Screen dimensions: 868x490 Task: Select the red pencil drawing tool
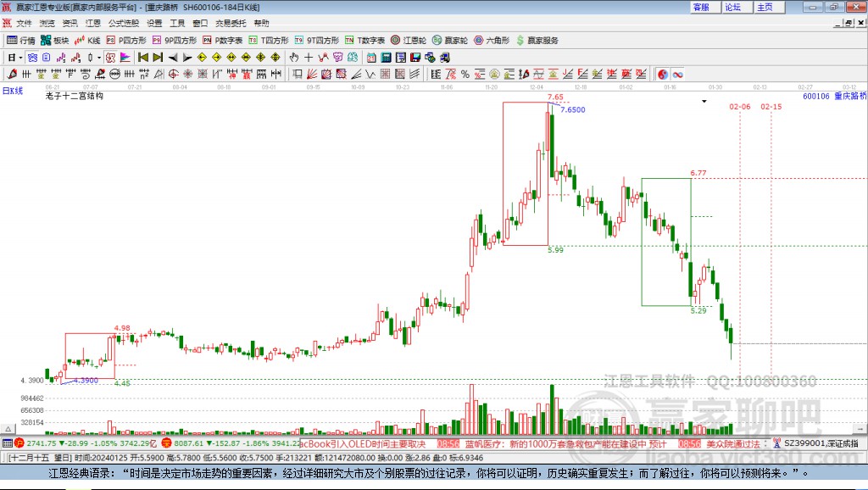[x=12, y=74]
